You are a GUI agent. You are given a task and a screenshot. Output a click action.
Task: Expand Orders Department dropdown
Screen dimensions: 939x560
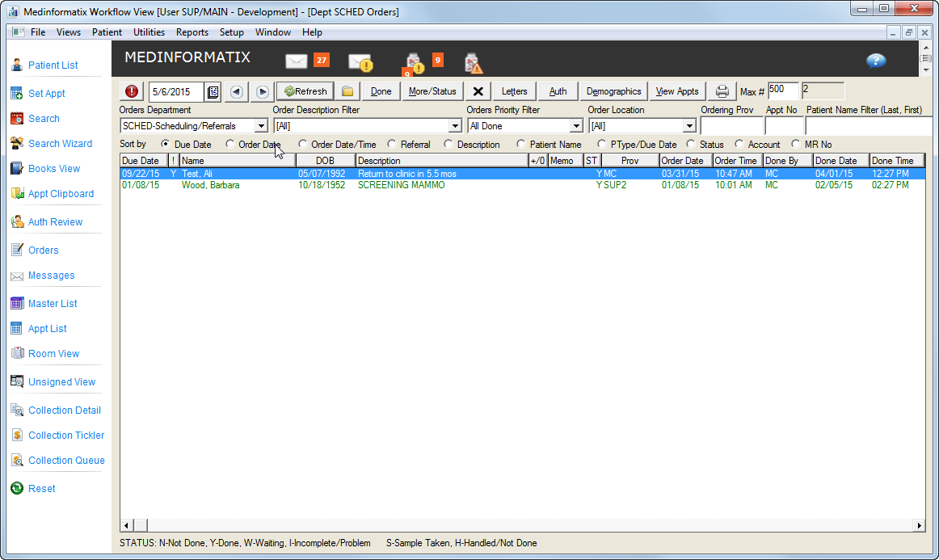[x=261, y=126]
